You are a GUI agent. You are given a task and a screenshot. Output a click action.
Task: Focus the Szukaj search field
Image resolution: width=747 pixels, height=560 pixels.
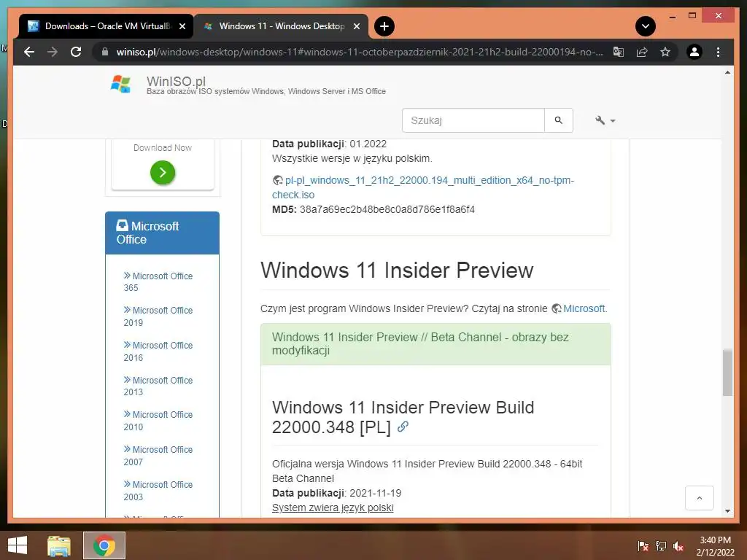pos(473,120)
